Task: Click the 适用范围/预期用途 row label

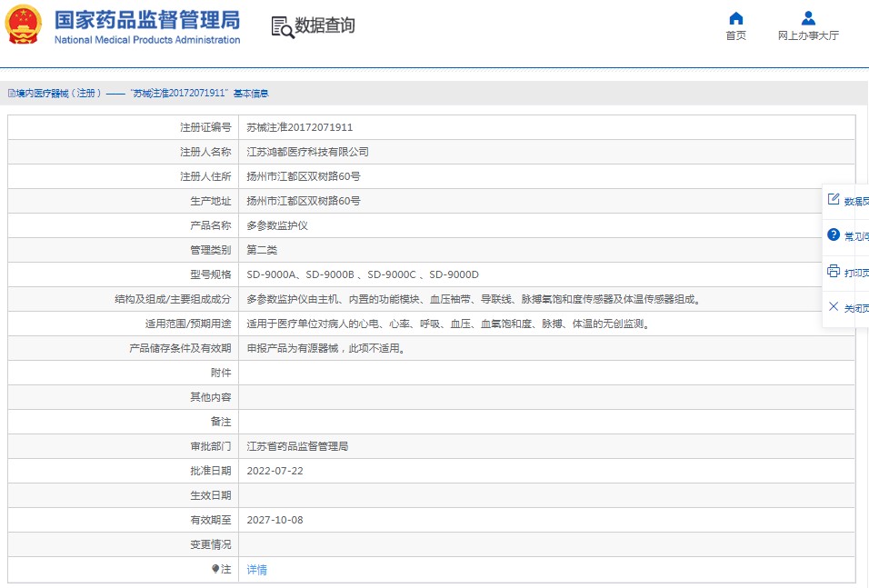Action: click(188, 324)
